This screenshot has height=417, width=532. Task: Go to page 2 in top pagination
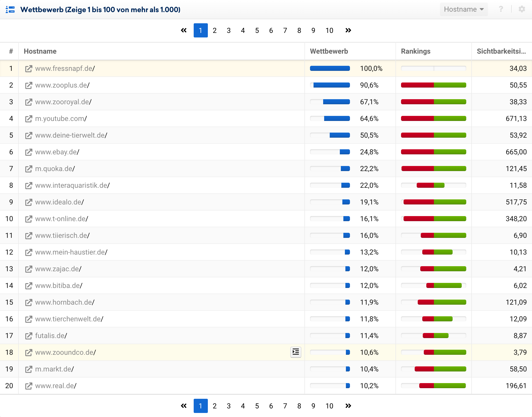(x=215, y=30)
